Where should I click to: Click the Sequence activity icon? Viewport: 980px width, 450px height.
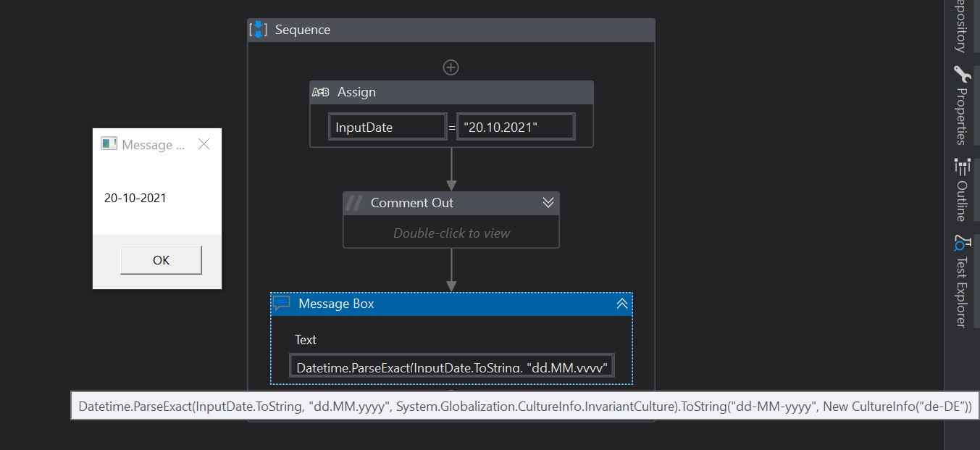[x=258, y=30]
